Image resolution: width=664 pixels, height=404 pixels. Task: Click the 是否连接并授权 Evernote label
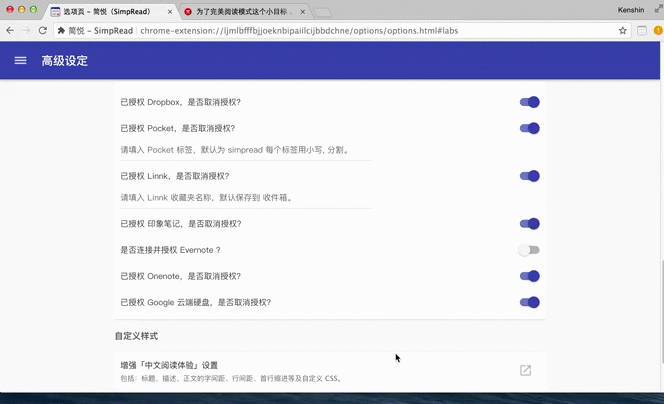click(x=170, y=250)
